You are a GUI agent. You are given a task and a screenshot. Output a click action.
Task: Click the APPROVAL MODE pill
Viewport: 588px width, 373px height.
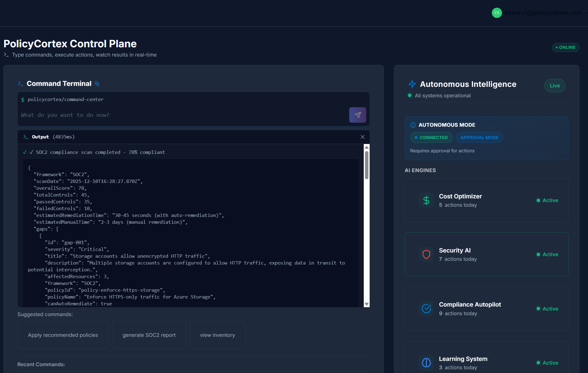click(x=479, y=138)
